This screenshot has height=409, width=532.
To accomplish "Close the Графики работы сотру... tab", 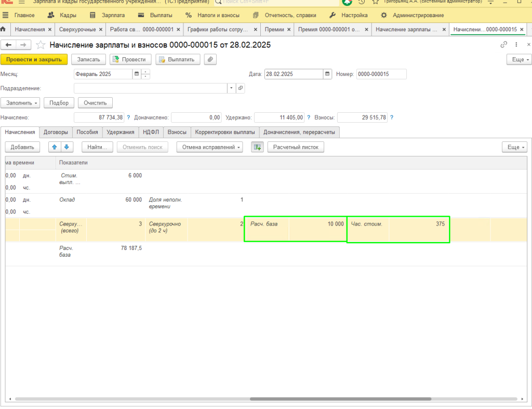I will pyautogui.click(x=256, y=30).
